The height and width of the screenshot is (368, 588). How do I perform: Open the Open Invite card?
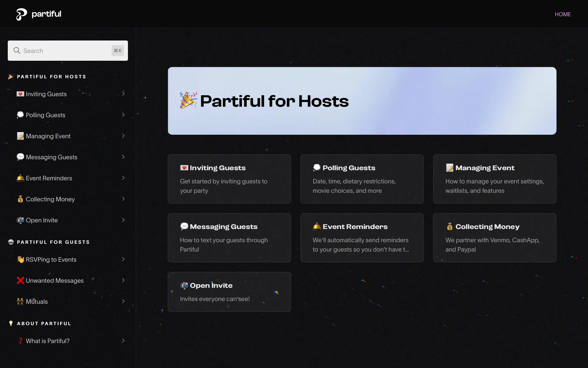229,292
